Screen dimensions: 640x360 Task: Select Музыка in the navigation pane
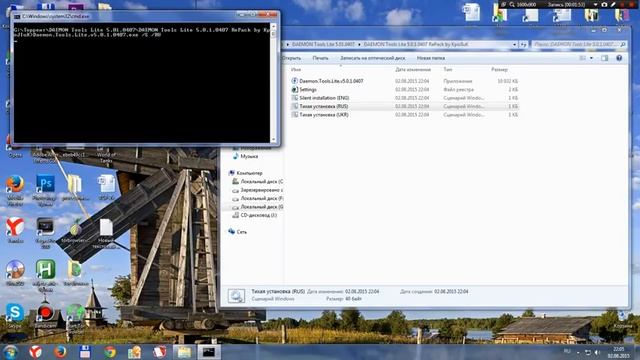pyautogui.click(x=249, y=156)
